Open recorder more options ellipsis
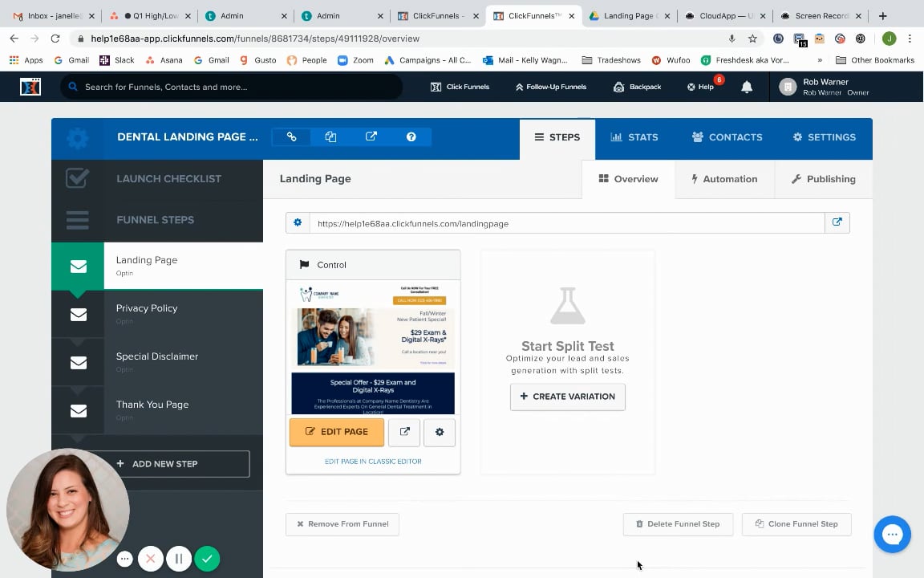 (x=124, y=559)
